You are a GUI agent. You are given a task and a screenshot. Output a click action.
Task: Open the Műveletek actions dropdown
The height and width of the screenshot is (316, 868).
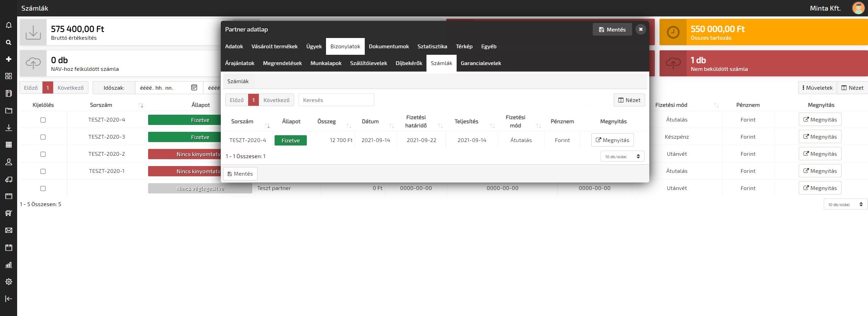click(817, 88)
